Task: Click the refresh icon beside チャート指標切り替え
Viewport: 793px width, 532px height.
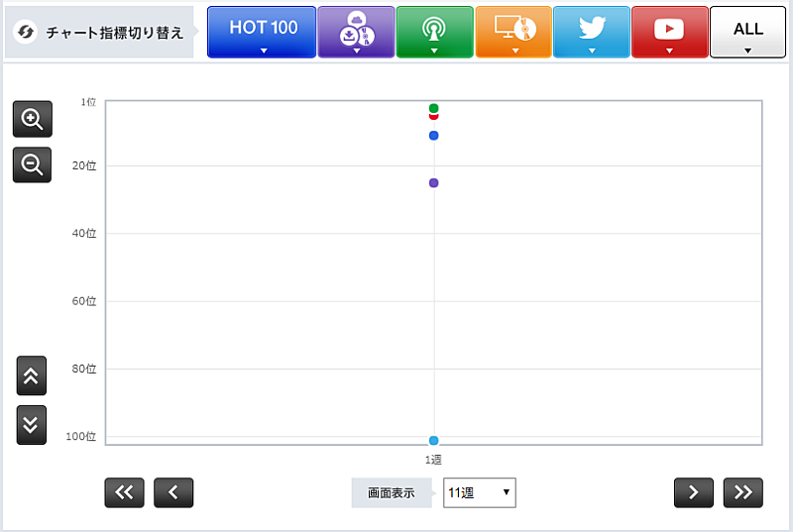Action: pos(27,33)
